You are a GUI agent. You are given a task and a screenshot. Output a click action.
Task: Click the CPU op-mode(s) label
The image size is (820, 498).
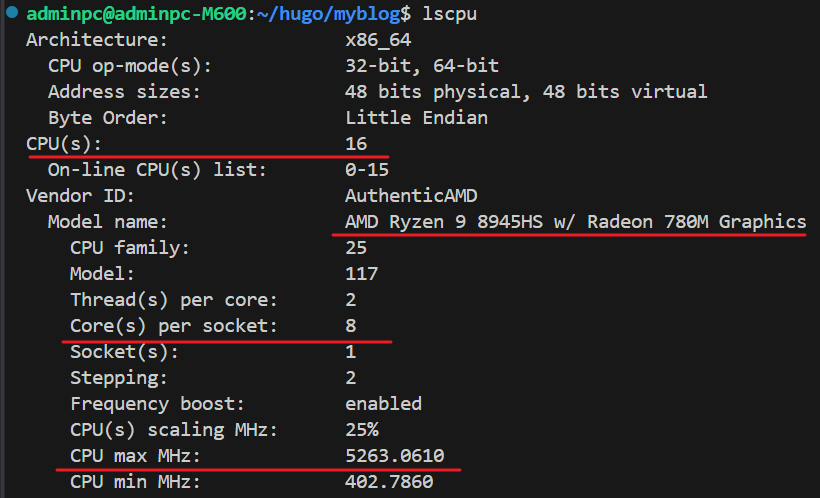coord(130,66)
